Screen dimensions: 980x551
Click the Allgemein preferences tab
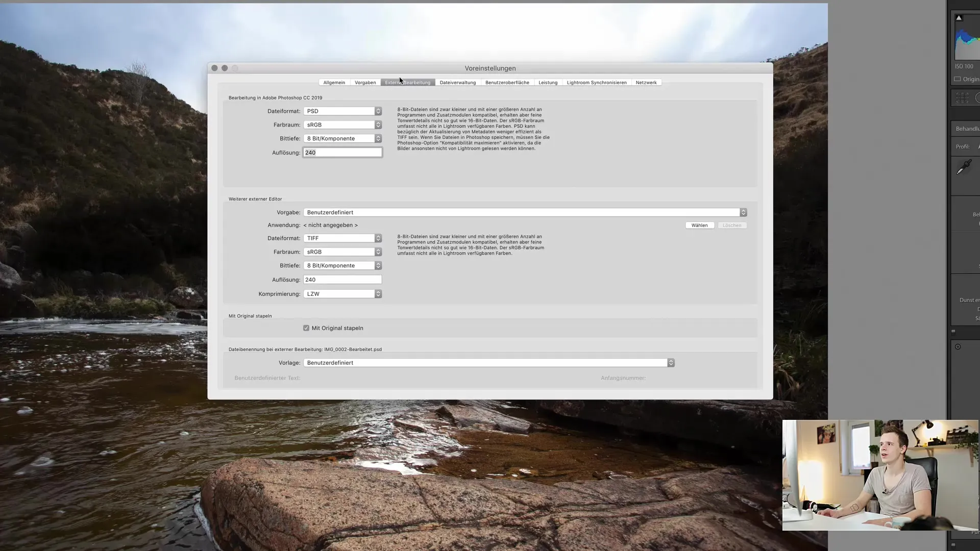334,82
